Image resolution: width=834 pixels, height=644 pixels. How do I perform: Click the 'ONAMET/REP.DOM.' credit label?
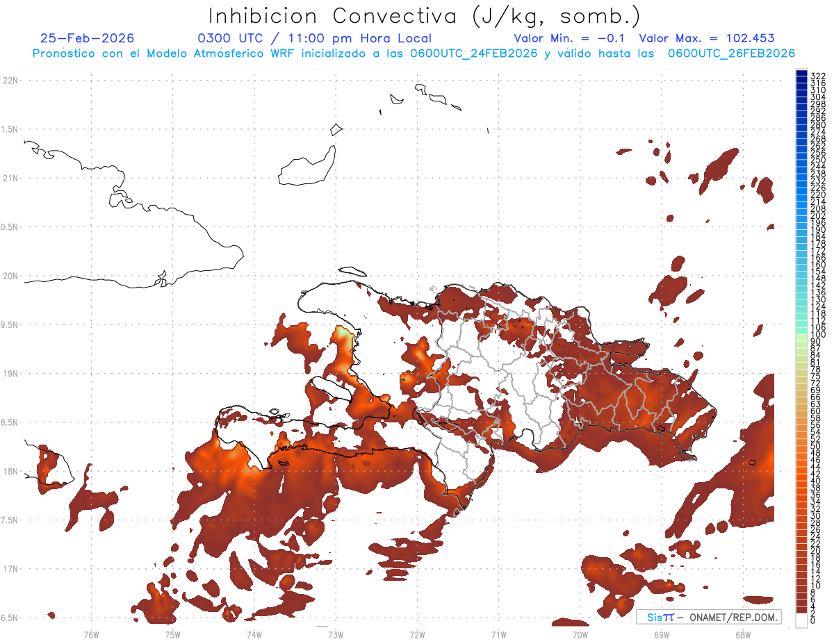[733, 617]
